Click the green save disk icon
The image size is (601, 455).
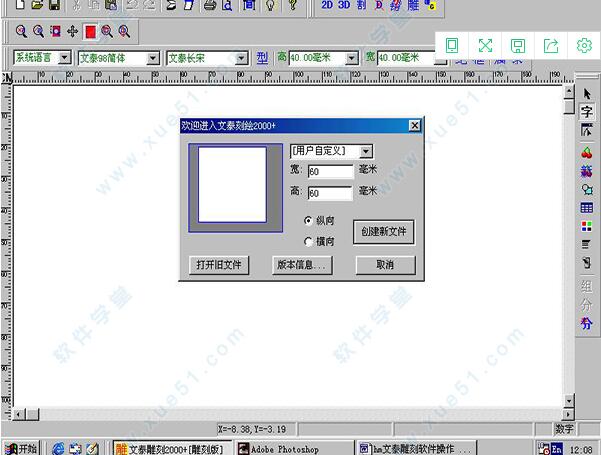[x=518, y=45]
